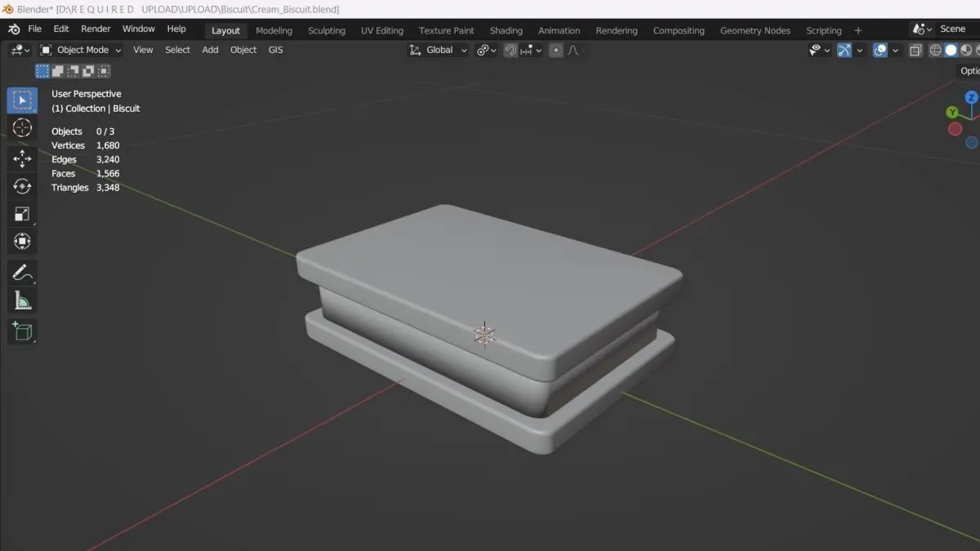Open the gizmos options dropdown arrow
980x551 pixels.
pyautogui.click(x=859, y=50)
